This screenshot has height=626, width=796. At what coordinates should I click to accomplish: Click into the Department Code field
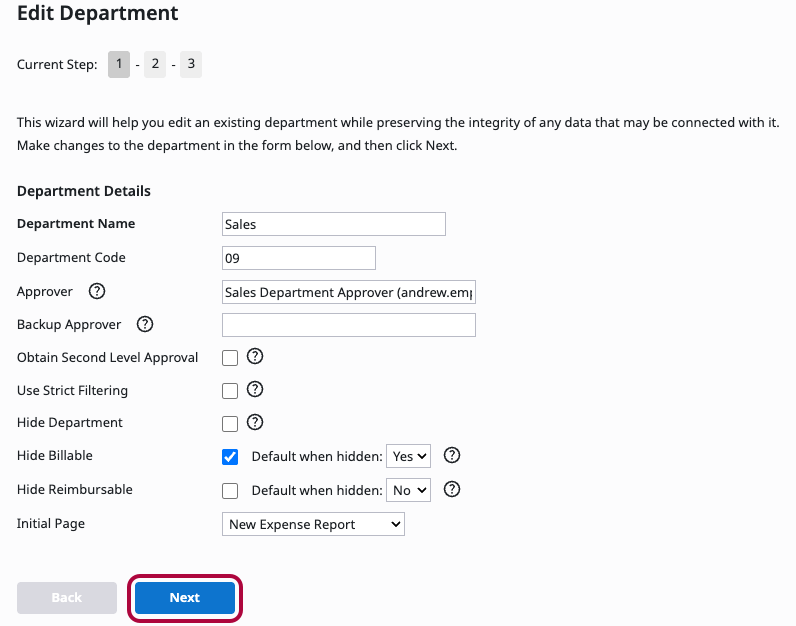(x=299, y=258)
